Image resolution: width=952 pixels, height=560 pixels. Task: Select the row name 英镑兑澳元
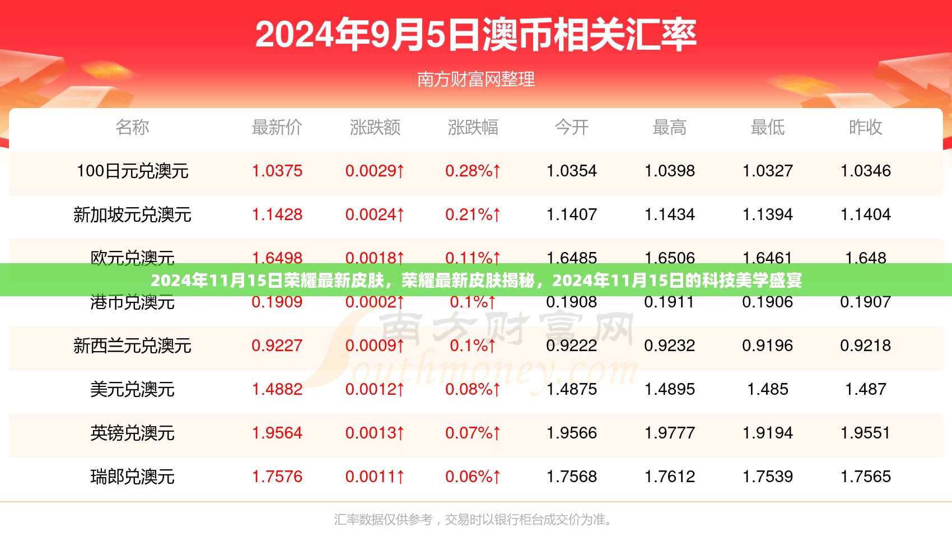click(x=132, y=433)
